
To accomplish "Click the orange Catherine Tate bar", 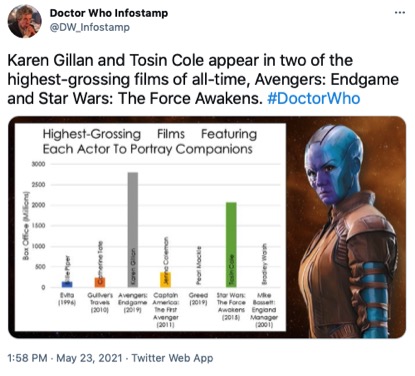I will [x=100, y=282].
